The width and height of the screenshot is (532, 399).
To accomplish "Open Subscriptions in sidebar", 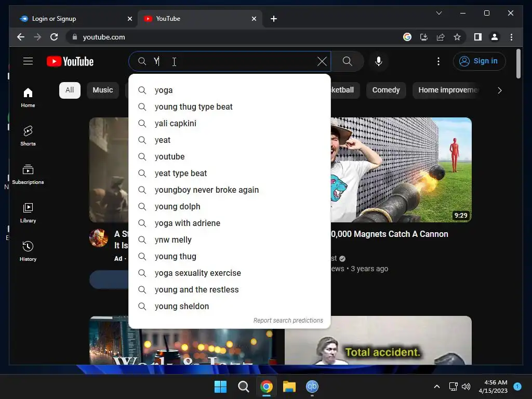I will (28, 175).
